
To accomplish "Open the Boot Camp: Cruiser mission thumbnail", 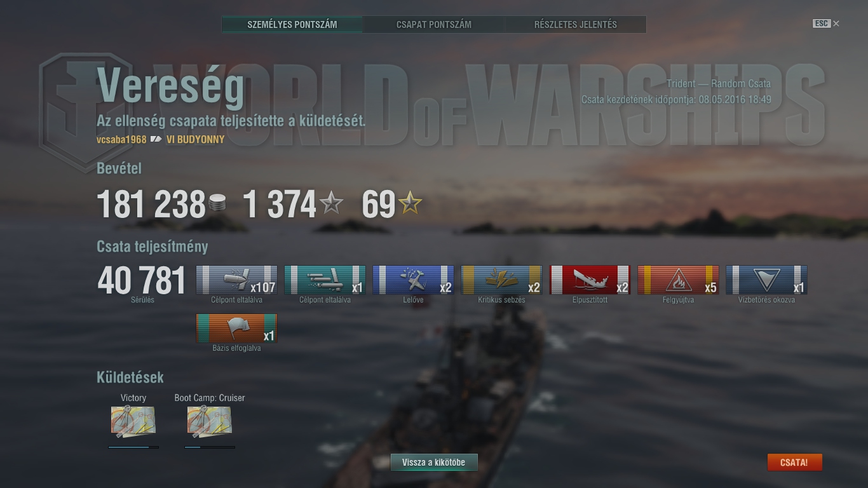I will pyautogui.click(x=210, y=423).
